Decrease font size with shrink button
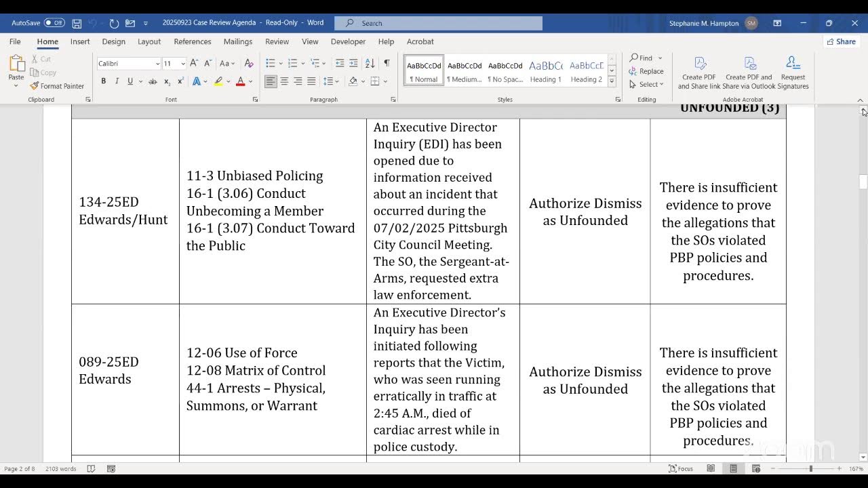The height and width of the screenshot is (488, 868). point(208,63)
